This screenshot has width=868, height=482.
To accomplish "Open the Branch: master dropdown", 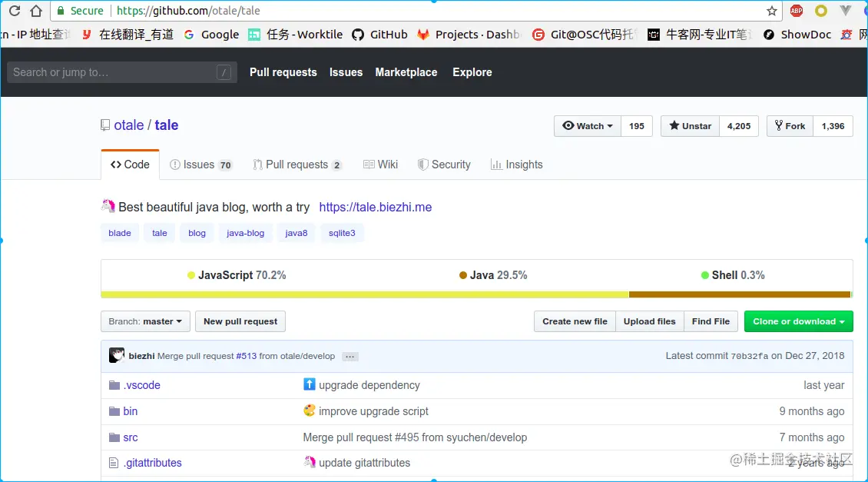I will 145,321.
